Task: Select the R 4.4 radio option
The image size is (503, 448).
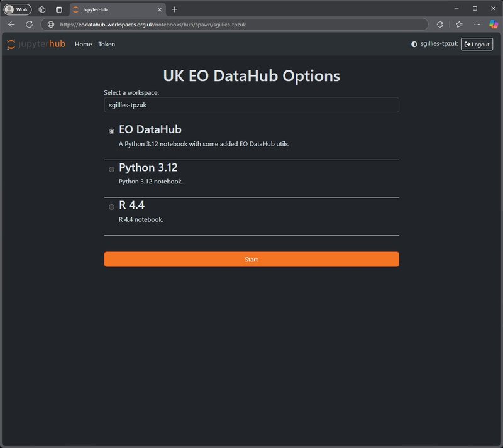Action: [x=112, y=207]
